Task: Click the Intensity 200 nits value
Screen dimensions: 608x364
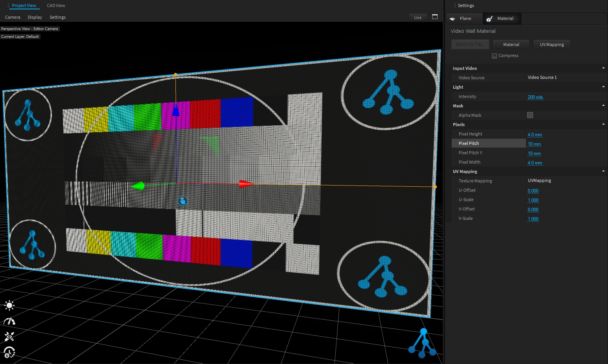Action: 535,97
